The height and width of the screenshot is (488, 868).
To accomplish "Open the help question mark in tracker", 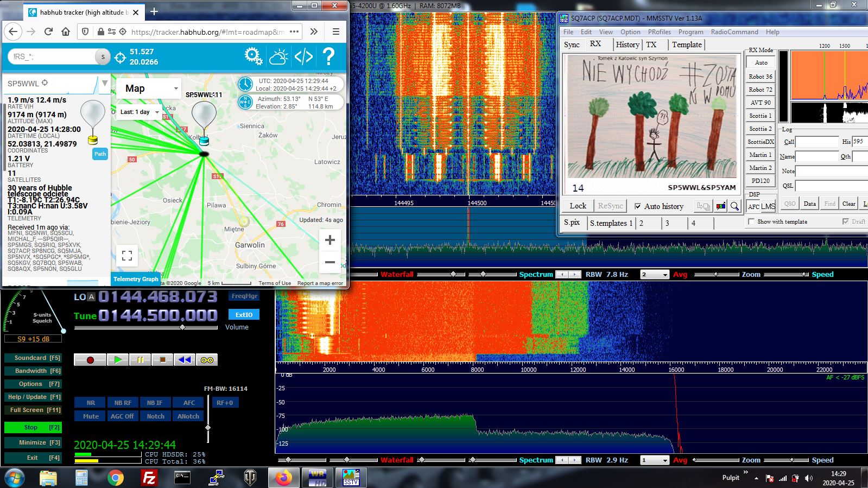I will click(328, 56).
